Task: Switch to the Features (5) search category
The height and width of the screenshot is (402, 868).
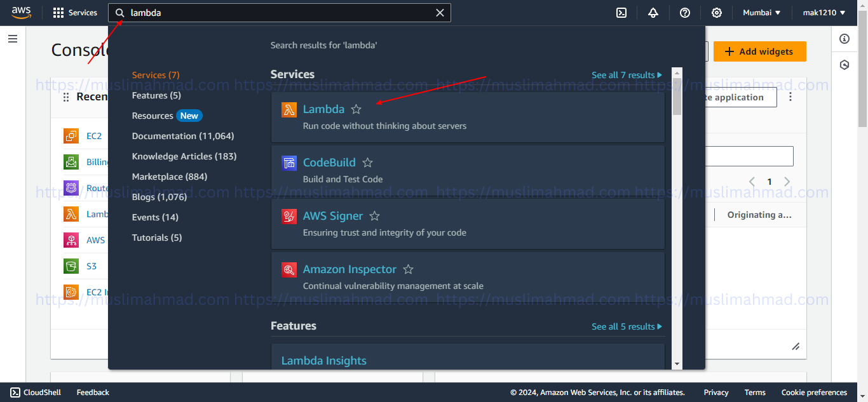Action: (x=156, y=95)
